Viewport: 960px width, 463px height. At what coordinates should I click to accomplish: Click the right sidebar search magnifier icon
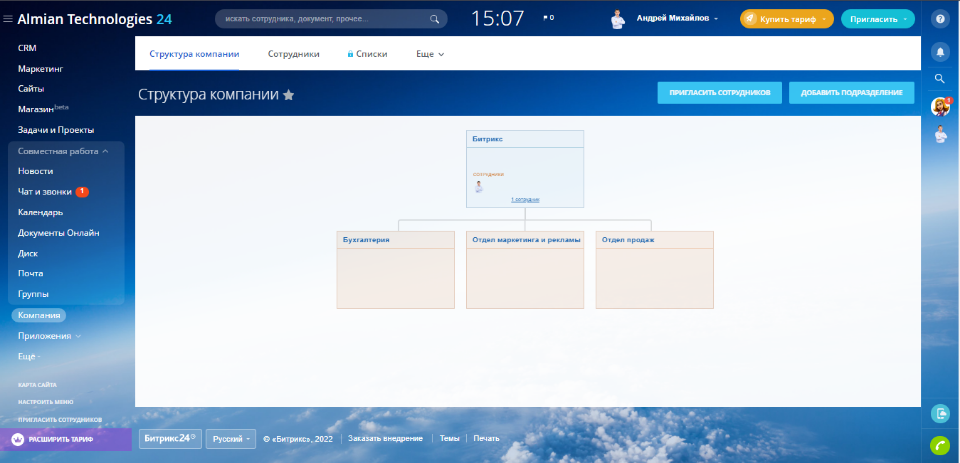click(940, 78)
